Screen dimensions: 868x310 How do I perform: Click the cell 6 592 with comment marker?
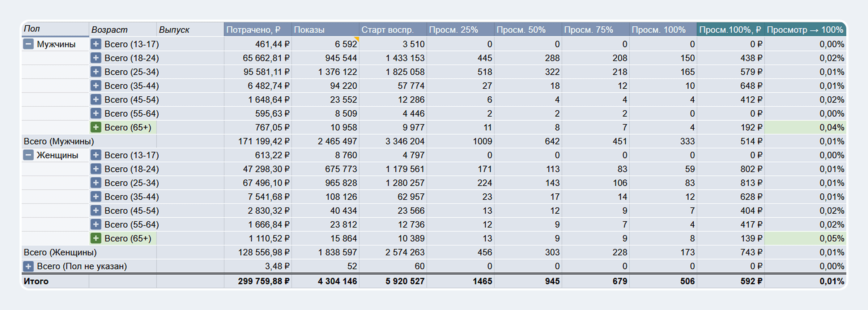point(325,44)
